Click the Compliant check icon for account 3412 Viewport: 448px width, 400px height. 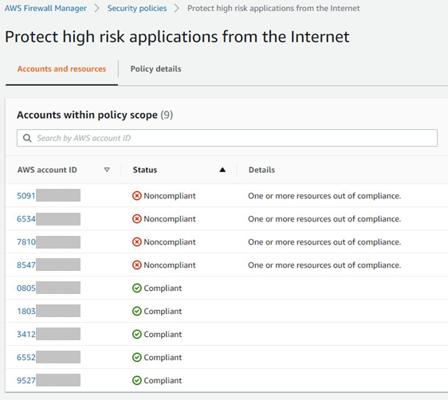coord(137,334)
